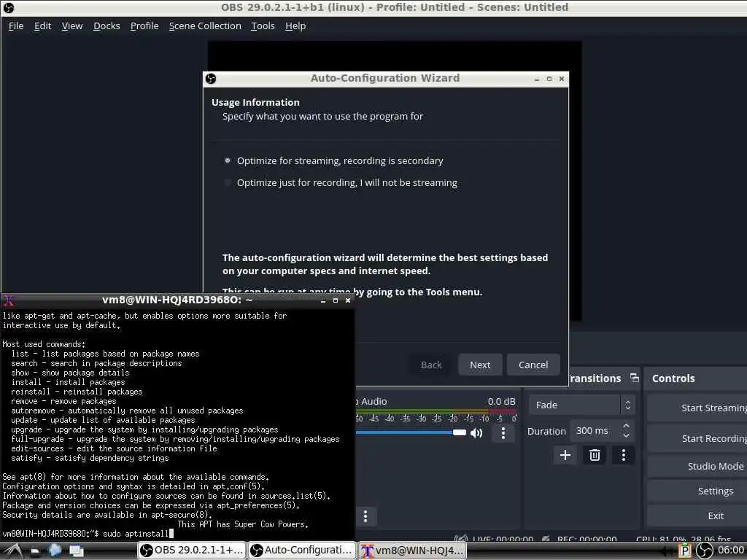Click the P tray icon in system tray

click(x=684, y=551)
